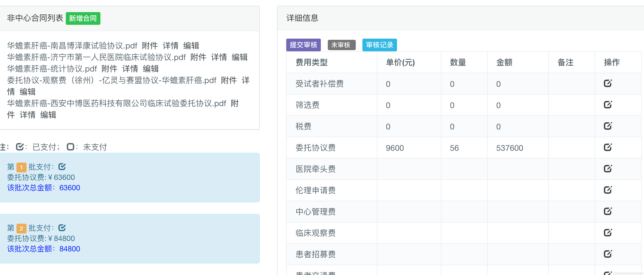Select quantity 56 cell
Image resolution: width=644 pixels, height=275 pixels.
[x=464, y=148]
